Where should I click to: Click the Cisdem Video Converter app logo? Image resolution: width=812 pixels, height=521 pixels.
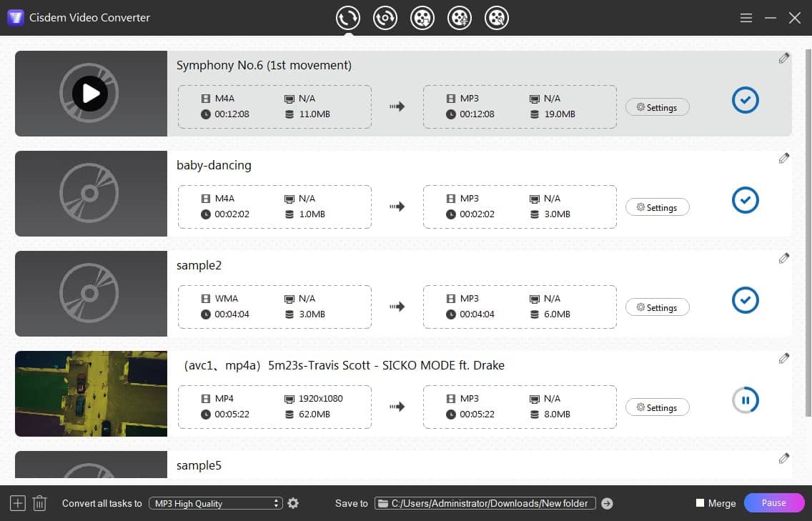pos(16,18)
